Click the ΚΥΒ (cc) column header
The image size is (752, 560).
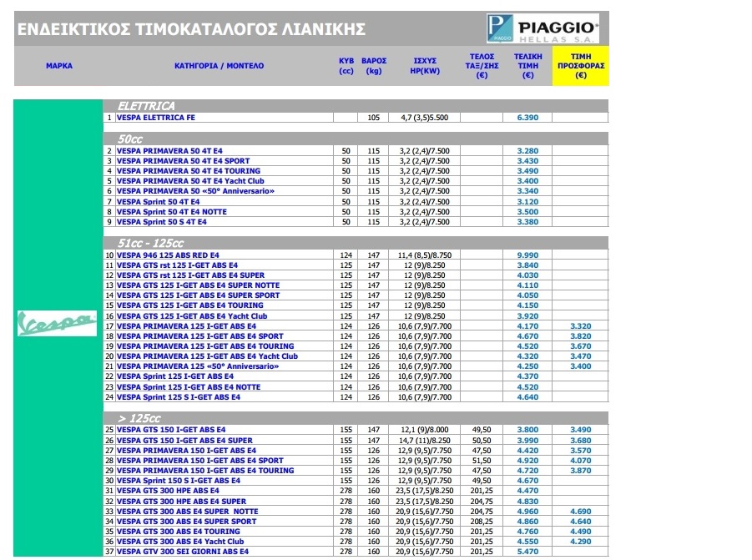pos(346,66)
